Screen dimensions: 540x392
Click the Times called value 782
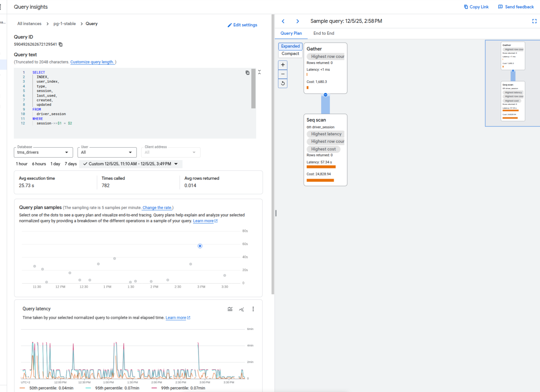(106, 186)
